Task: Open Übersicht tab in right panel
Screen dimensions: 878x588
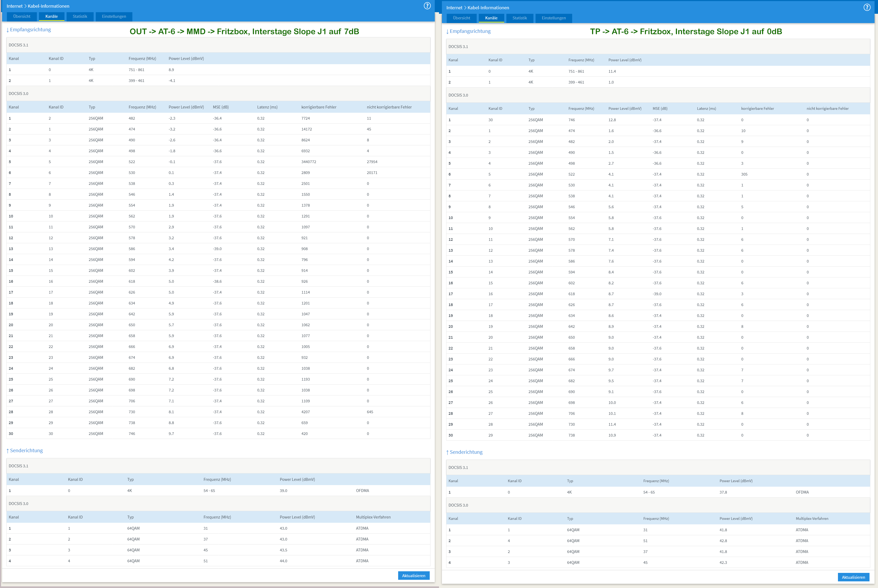Action: (461, 18)
